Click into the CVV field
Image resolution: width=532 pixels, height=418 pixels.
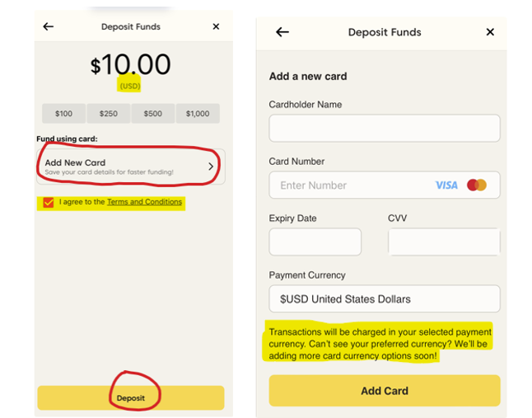tap(443, 242)
